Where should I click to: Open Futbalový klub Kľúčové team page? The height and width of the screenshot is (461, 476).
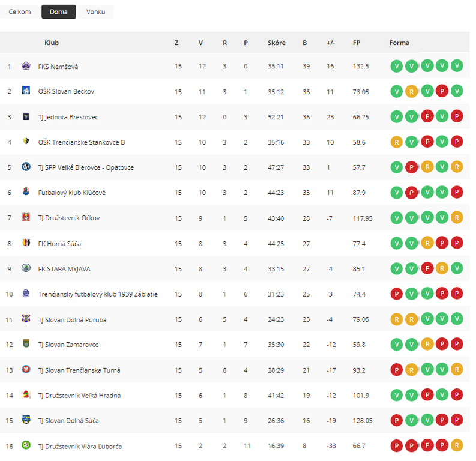(x=72, y=193)
